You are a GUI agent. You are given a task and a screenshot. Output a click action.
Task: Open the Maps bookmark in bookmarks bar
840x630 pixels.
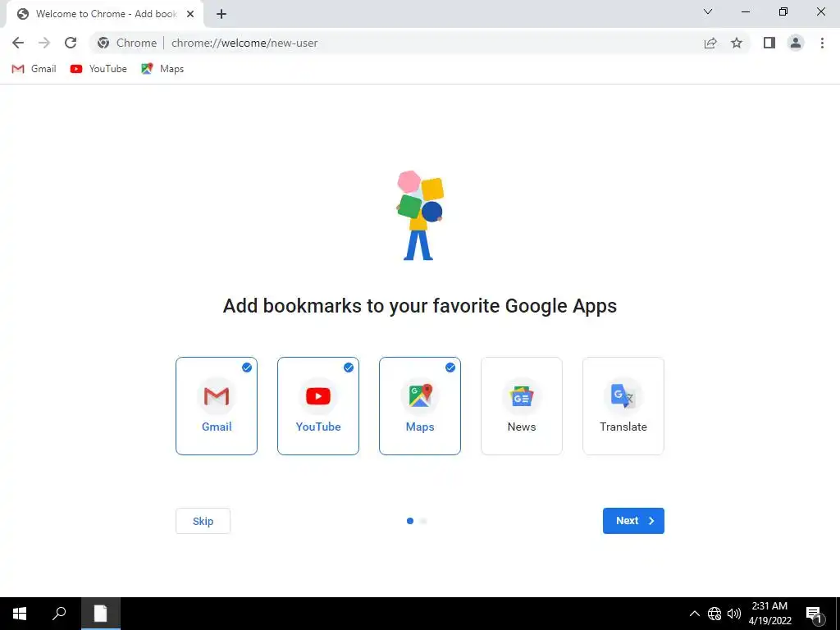point(162,69)
